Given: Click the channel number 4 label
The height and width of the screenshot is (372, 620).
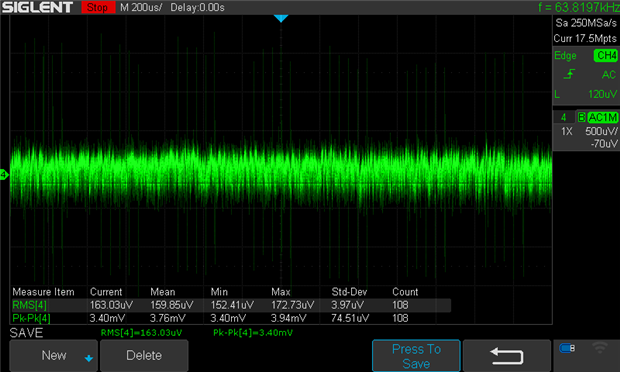Looking at the screenshot, I should (x=563, y=117).
